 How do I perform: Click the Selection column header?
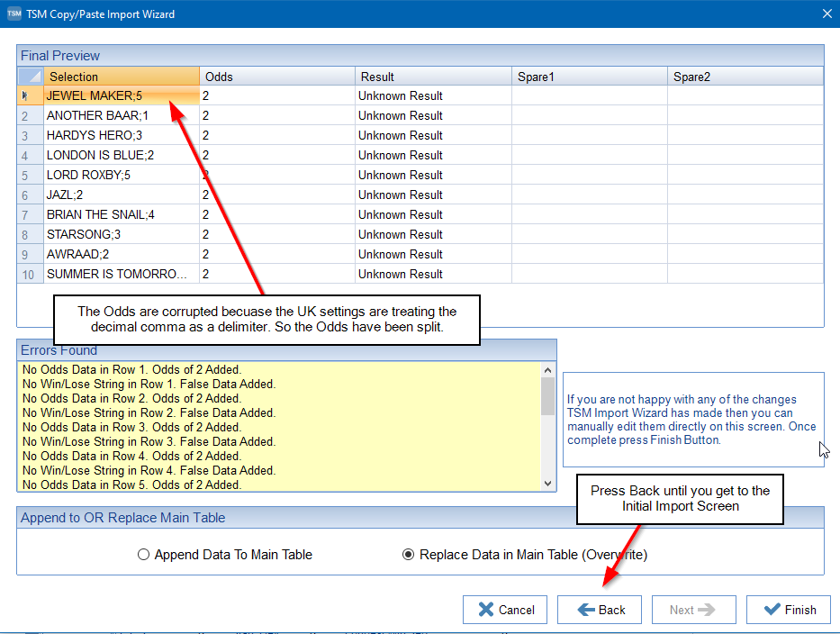coord(121,77)
